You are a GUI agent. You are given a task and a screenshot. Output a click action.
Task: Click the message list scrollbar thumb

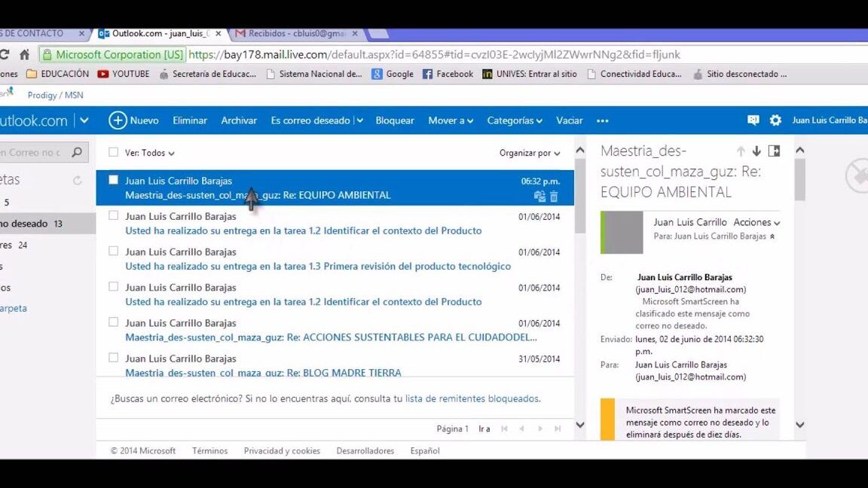[x=579, y=197]
